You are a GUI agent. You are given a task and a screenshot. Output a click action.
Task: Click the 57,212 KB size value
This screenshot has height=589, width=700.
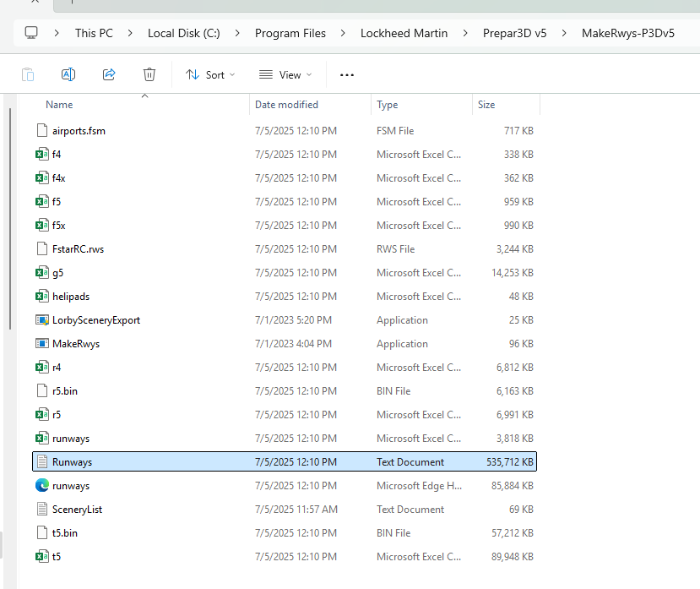tap(513, 532)
